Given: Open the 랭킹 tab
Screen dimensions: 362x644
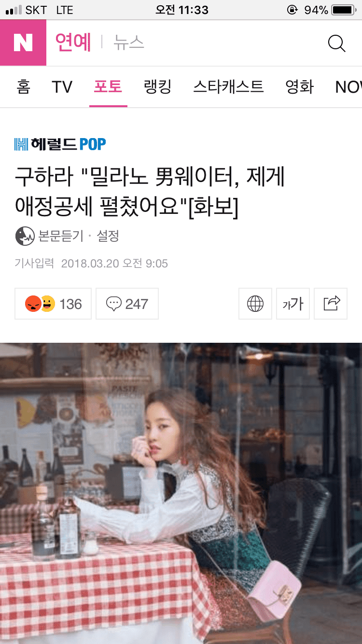Looking at the screenshot, I should click(x=158, y=87).
